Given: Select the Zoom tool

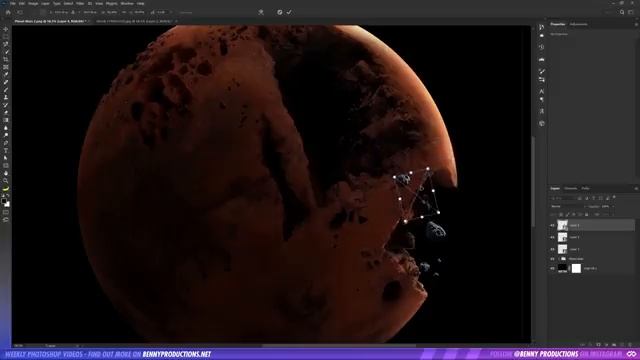Looking at the screenshot, I should (6, 181).
